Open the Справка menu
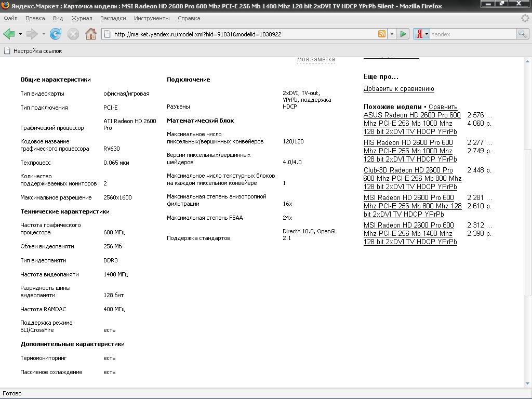Viewport: 532px width, 399px height. coord(189,18)
